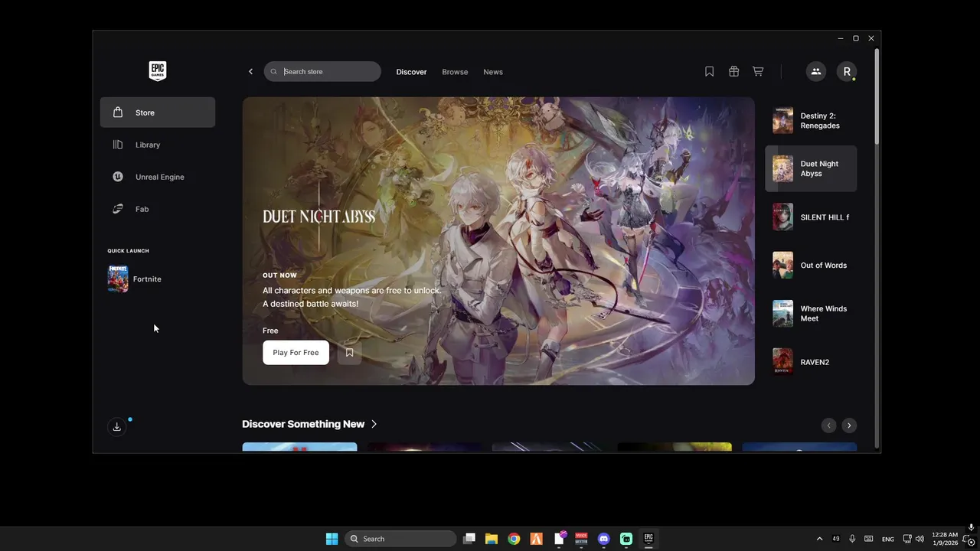Open Unreal Engine from the sidebar
980x551 pixels.
(158, 177)
